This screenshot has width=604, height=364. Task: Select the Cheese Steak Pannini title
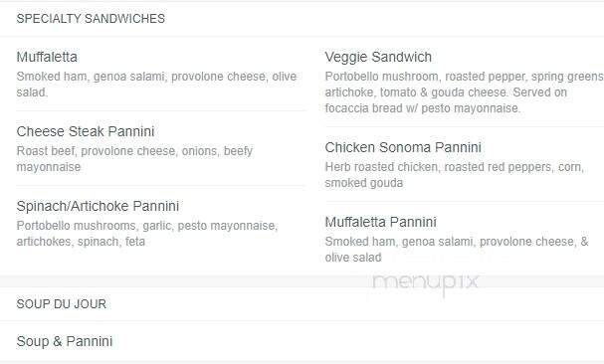(x=86, y=131)
